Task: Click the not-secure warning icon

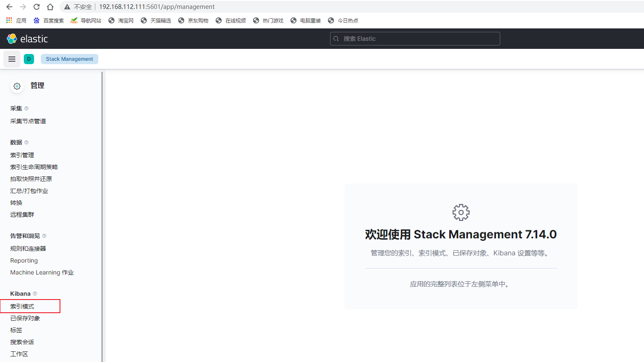Action: (67, 7)
